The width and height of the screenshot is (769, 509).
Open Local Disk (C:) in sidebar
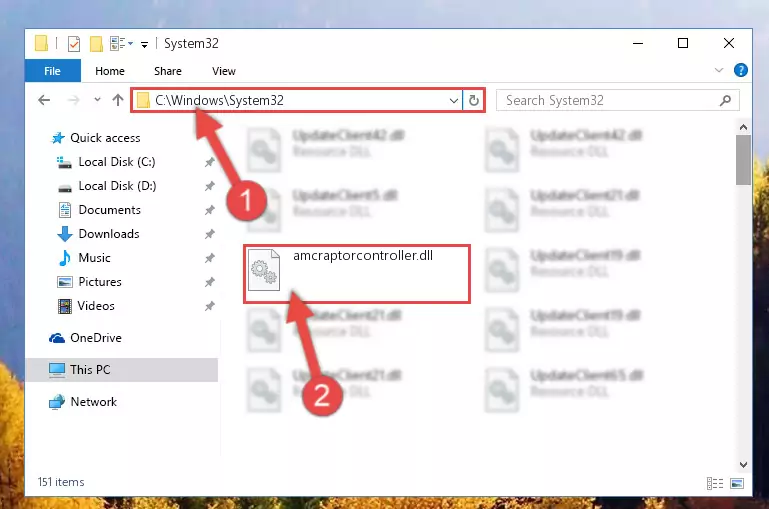click(x=117, y=162)
